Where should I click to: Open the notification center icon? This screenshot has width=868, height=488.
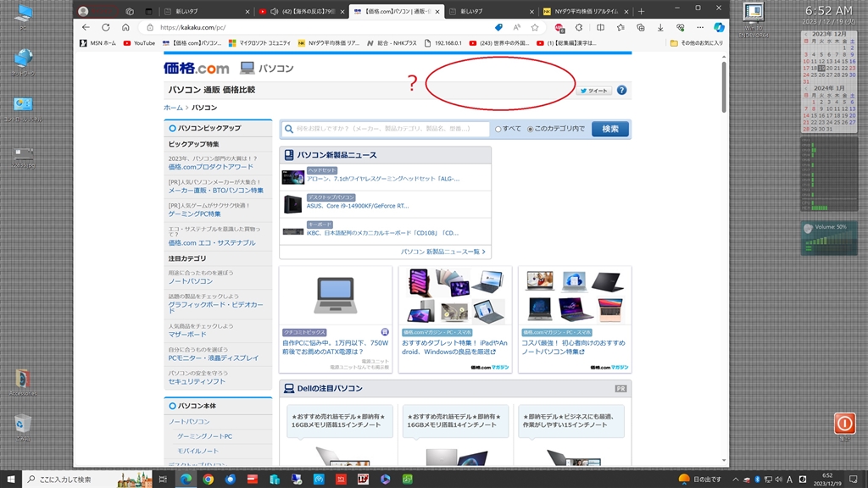pos(853,480)
